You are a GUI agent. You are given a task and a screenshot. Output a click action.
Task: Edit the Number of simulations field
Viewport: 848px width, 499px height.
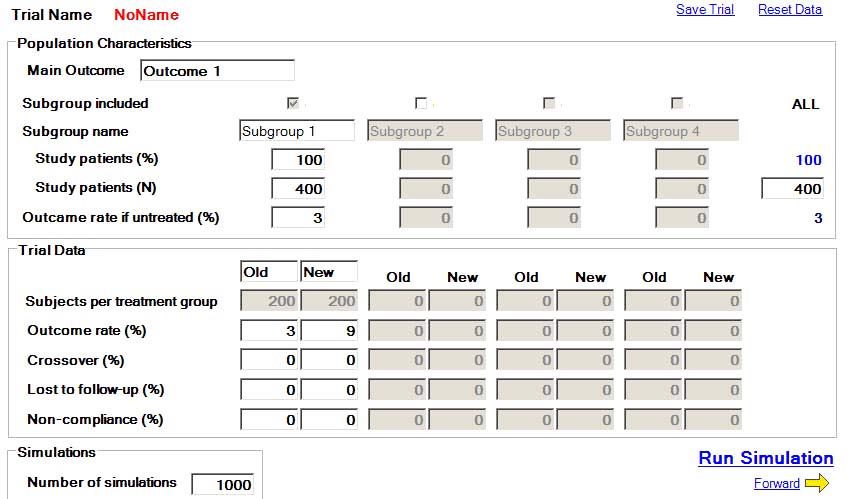pos(222,484)
